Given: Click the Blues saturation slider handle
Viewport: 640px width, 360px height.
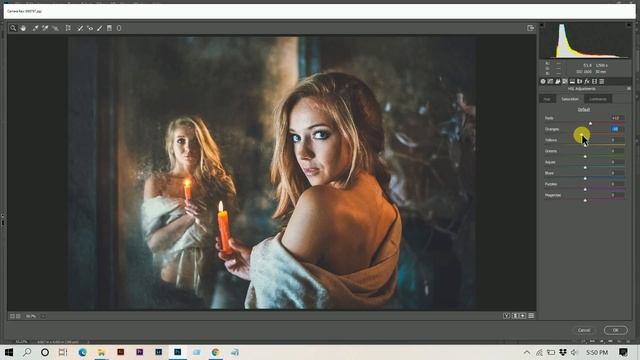Looking at the screenshot, I should 585,178.
